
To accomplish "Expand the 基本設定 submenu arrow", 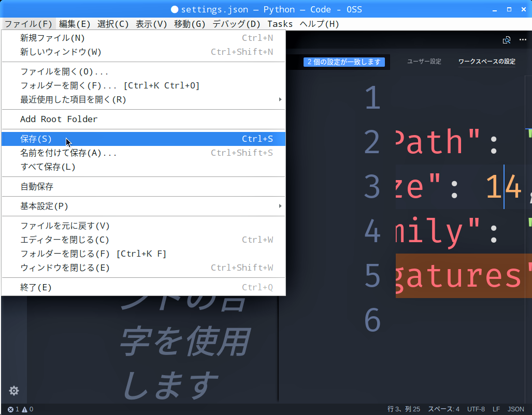I will [280, 206].
